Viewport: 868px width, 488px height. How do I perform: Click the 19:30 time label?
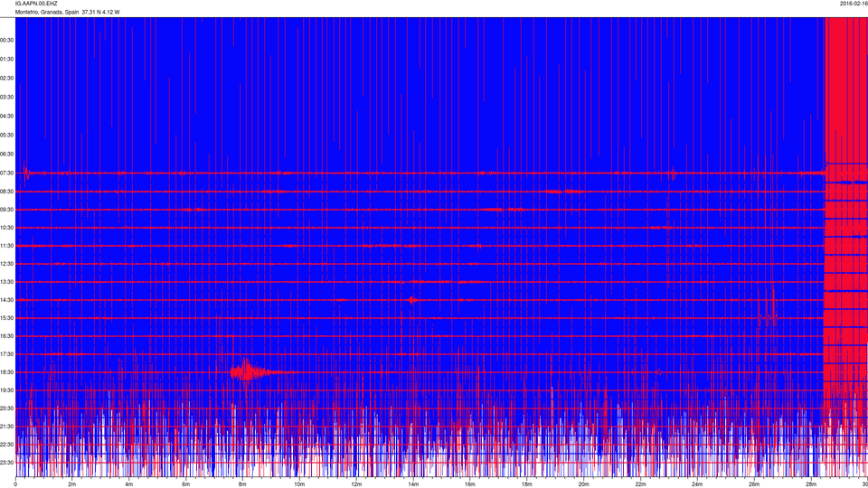click(6, 390)
